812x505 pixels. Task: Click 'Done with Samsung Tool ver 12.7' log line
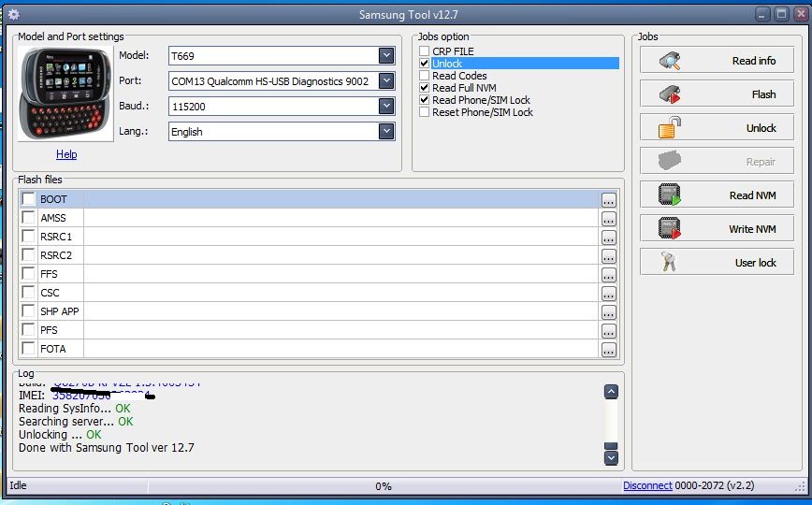click(x=106, y=448)
